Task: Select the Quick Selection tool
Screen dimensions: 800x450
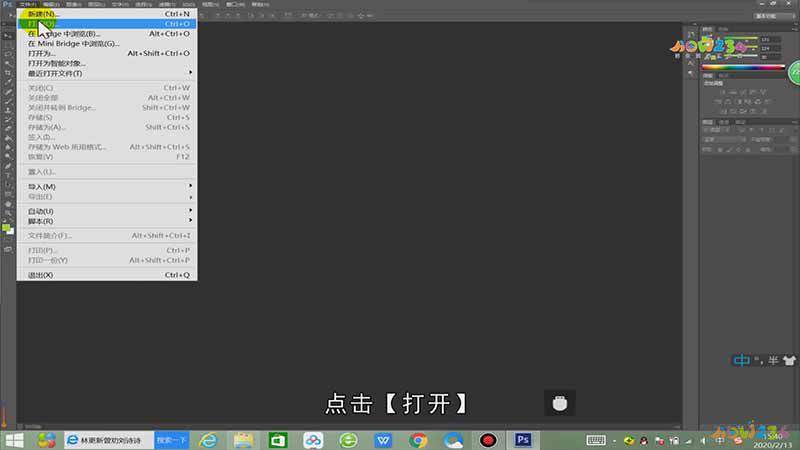Action: point(8,63)
